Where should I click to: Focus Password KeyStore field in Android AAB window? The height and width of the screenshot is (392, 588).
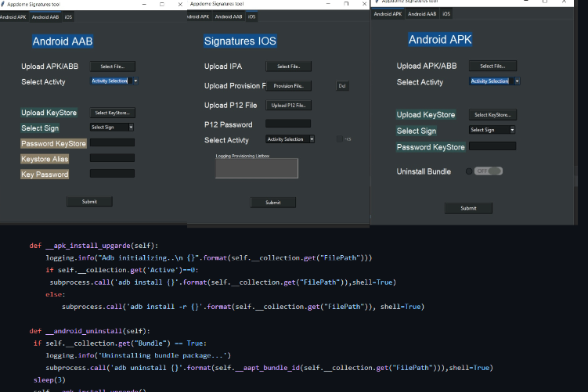pos(112,142)
